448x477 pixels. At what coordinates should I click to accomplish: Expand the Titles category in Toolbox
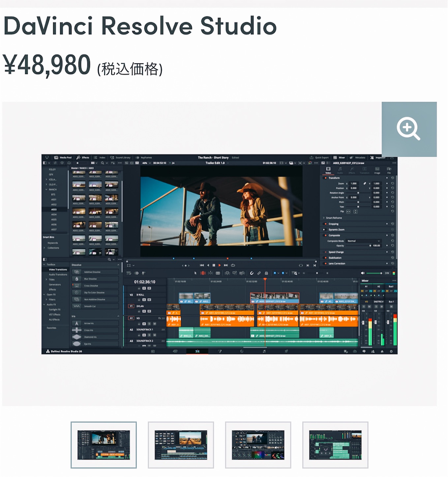tap(46, 280)
